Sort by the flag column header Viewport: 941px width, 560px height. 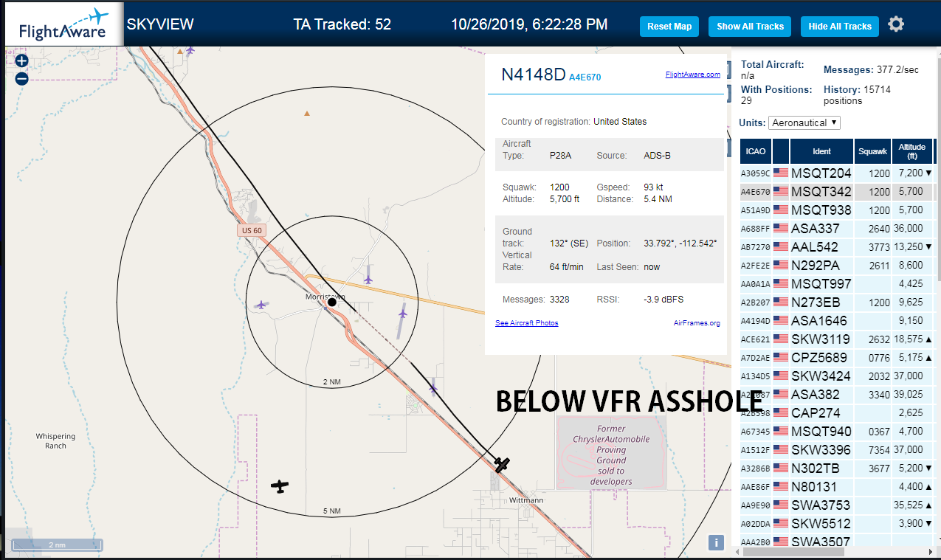781,151
